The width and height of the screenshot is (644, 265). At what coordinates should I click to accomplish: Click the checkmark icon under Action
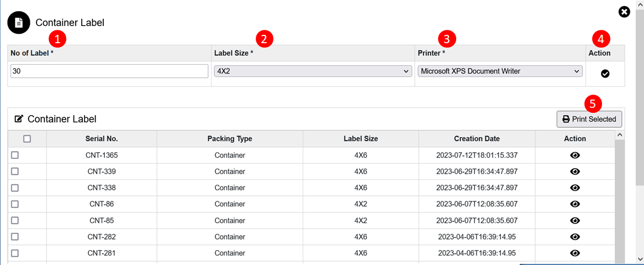[605, 74]
